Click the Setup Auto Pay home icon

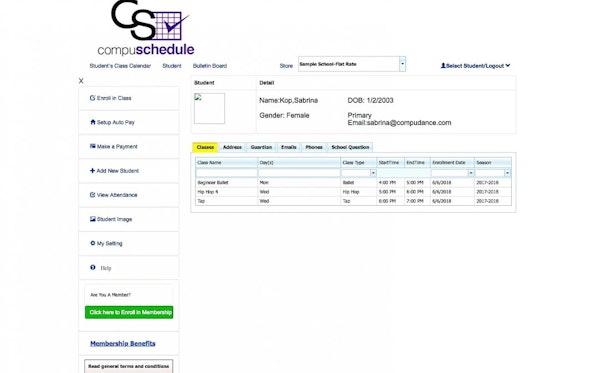(x=93, y=122)
